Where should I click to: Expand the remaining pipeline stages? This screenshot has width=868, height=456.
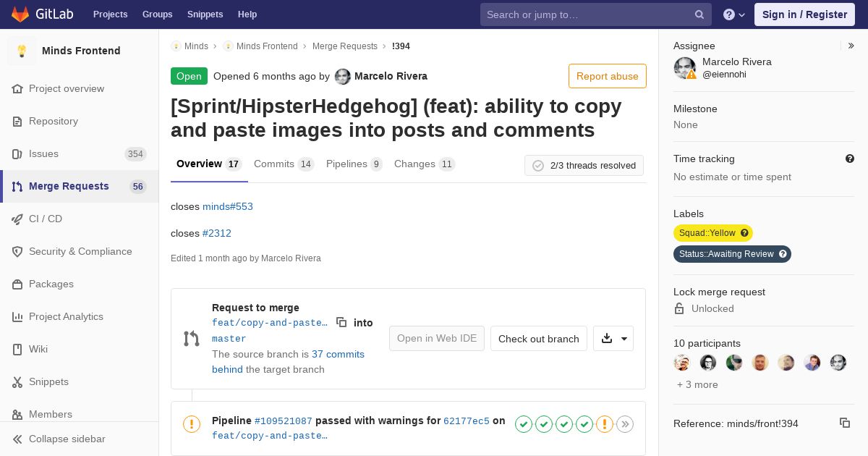[x=625, y=424]
